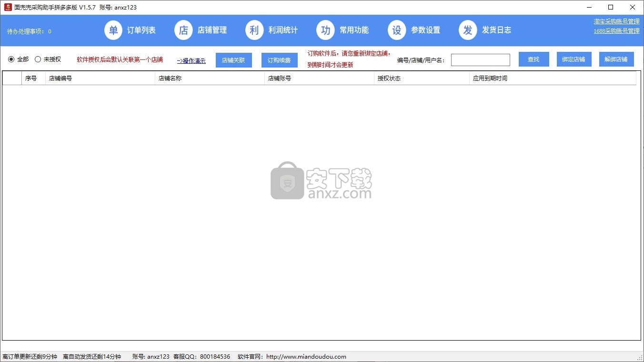Open 常用功能 tab label
Image resolution: width=644 pixels, height=362 pixels.
(x=354, y=30)
